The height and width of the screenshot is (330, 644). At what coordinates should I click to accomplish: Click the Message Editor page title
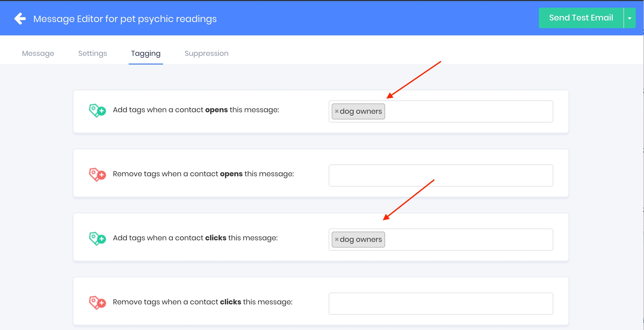[x=125, y=19]
